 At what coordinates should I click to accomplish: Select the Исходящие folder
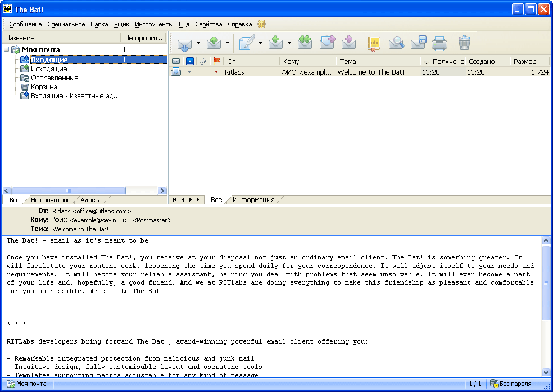coord(49,69)
